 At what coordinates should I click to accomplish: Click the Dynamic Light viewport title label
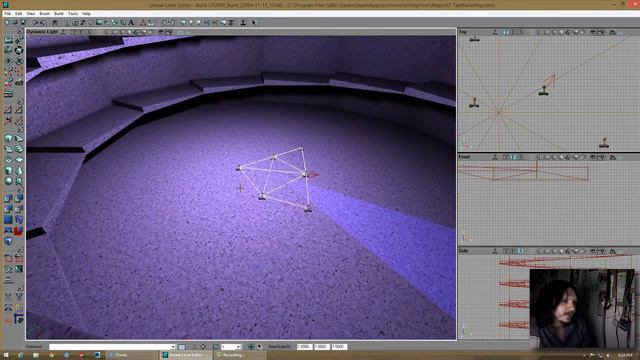(42, 32)
